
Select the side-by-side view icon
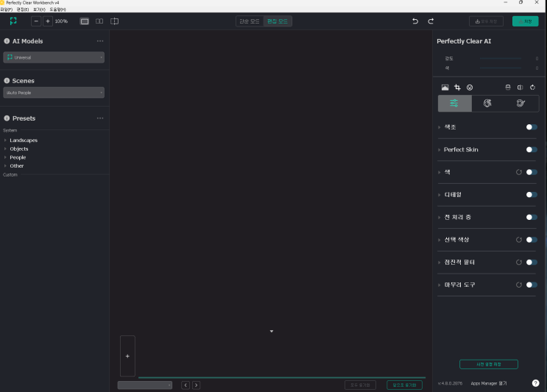click(x=99, y=21)
